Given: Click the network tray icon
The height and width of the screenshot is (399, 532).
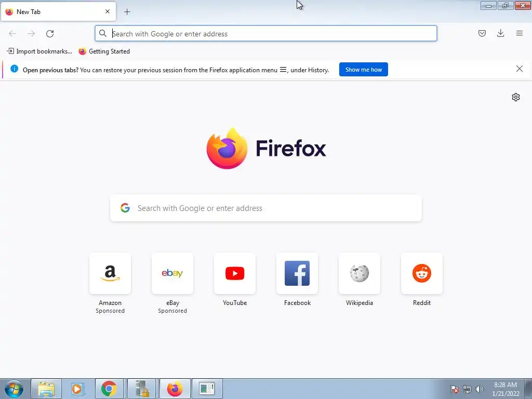Looking at the screenshot, I should coord(467,389).
